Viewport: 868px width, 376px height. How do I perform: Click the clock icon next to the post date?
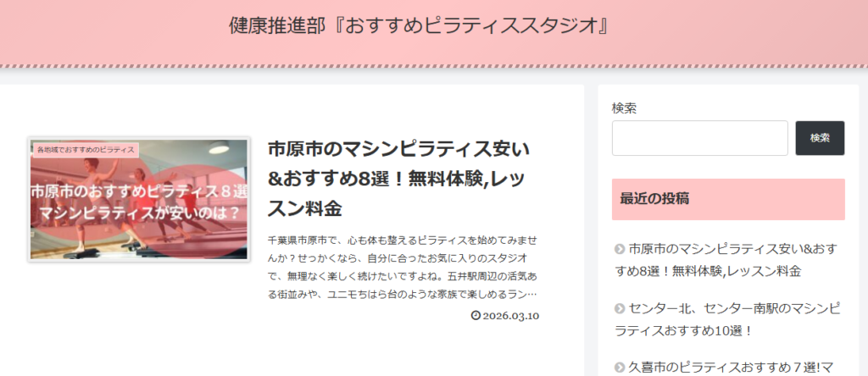[476, 316]
